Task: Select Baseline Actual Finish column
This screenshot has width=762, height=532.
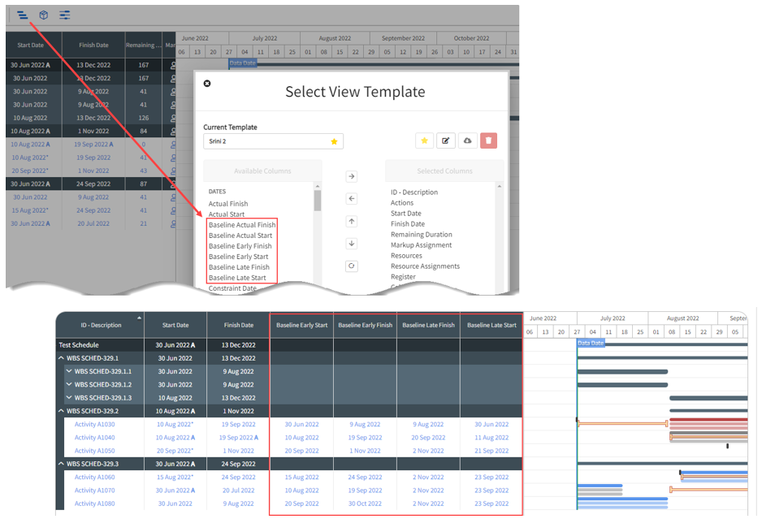Action: coord(242,225)
